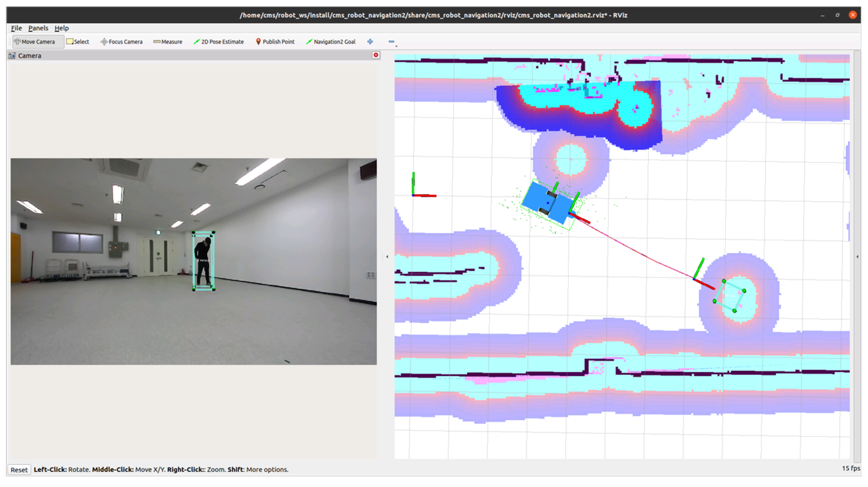The width and height of the screenshot is (868, 487).
Task: Collapse left panel using splitter arrow
Action: coord(387,257)
